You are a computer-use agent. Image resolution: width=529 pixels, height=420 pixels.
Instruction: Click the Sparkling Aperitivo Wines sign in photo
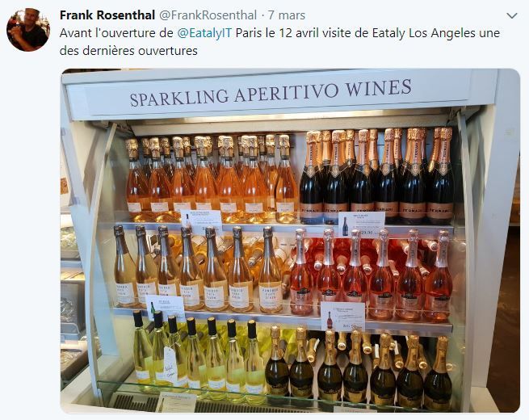tap(271, 92)
